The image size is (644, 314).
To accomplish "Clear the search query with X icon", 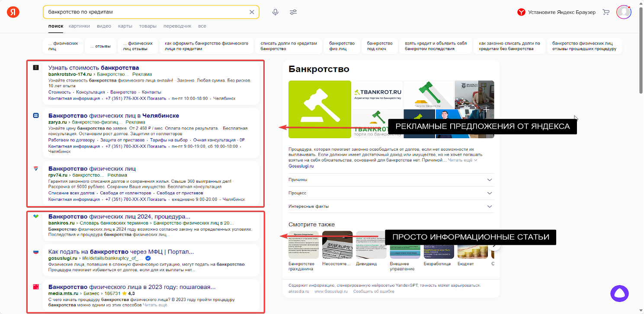I will coord(252,12).
